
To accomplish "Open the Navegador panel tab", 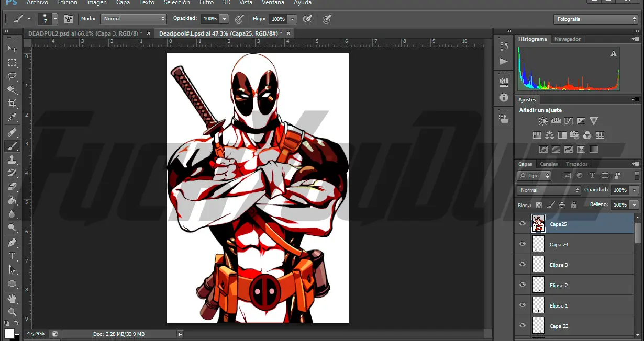I will tap(567, 39).
